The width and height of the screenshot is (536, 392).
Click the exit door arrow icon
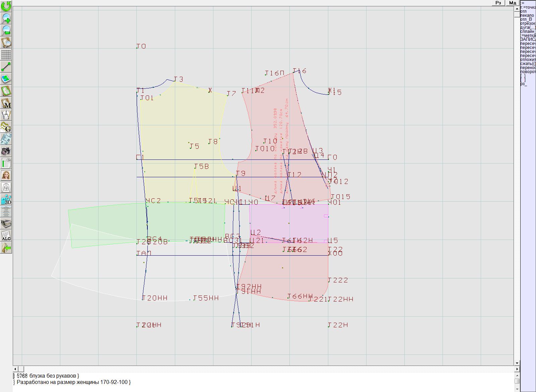point(6,248)
